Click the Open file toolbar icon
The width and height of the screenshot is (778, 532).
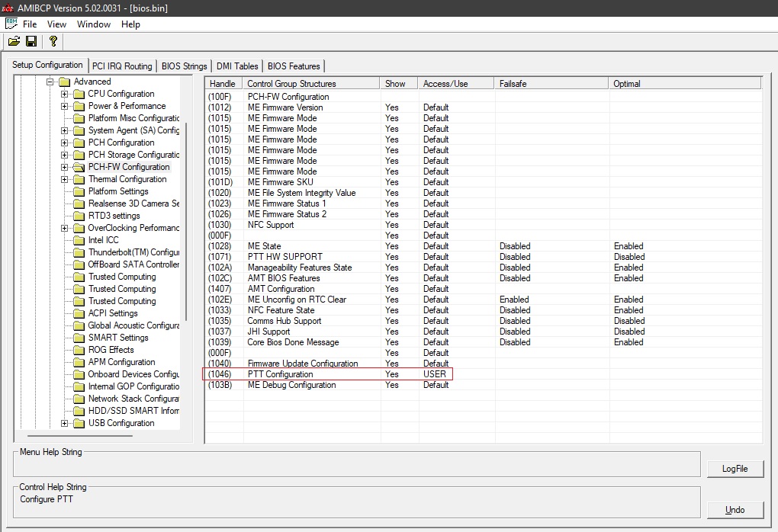point(14,42)
